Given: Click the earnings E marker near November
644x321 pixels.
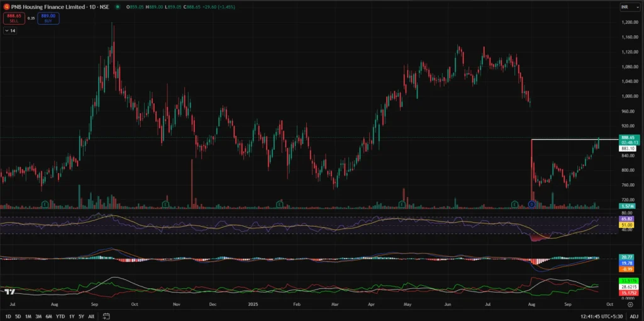Looking at the screenshot, I should click(x=165, y=204).
